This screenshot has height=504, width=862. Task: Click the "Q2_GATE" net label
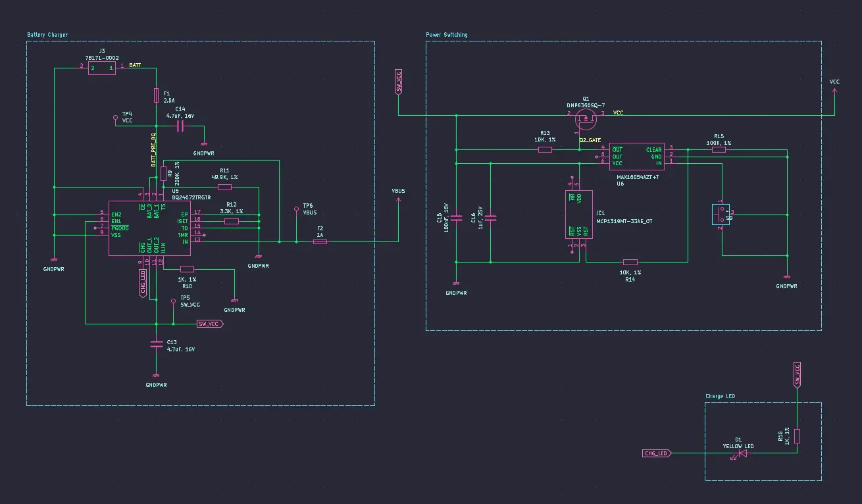590,140
